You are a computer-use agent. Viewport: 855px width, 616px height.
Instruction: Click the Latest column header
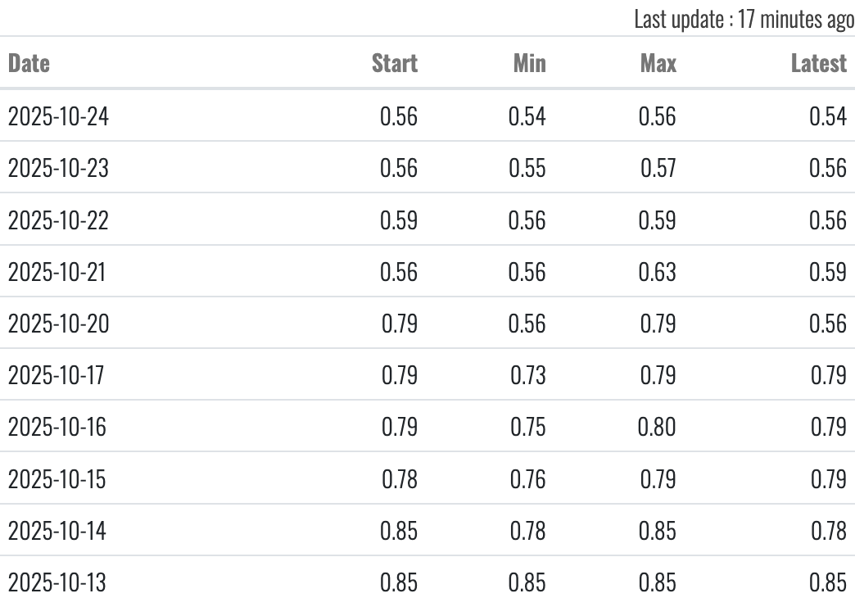click(x=818, y=63)
